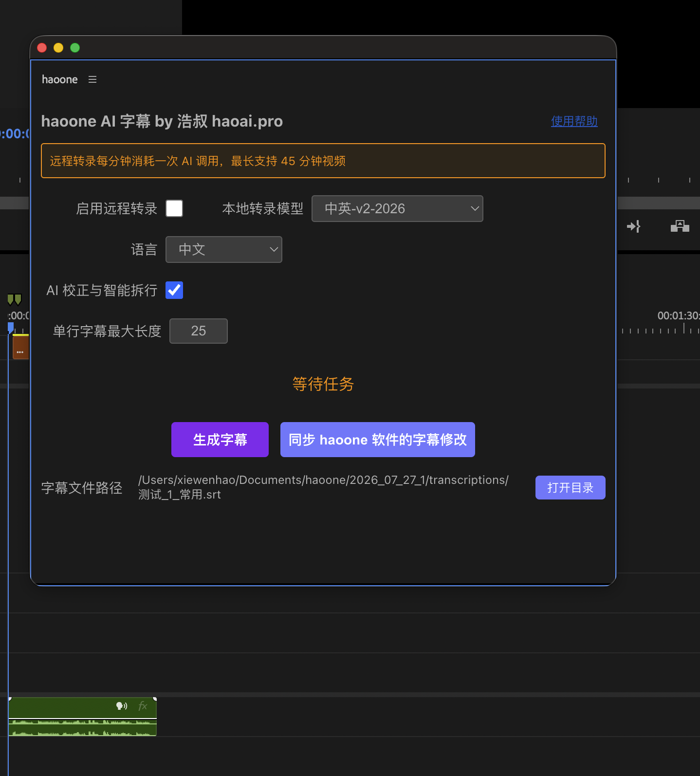The image size is (700, 776).
Task: Click the 00:01:30 time label on ruler
Action: [678, 315]
